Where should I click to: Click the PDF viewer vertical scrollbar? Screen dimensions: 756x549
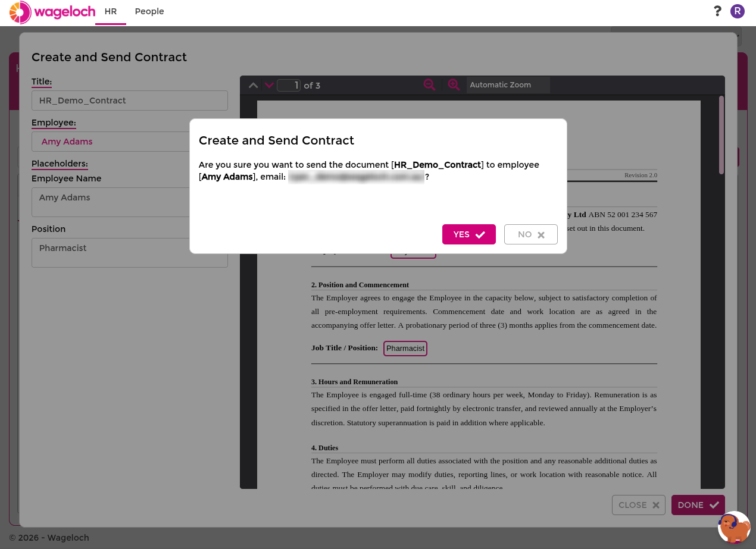[721, 135]
